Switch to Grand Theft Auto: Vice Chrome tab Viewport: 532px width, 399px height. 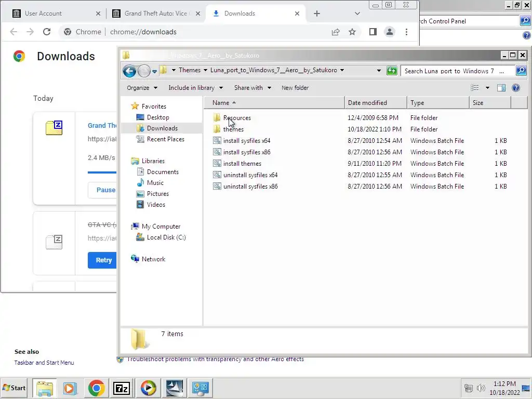click(155, 14)
